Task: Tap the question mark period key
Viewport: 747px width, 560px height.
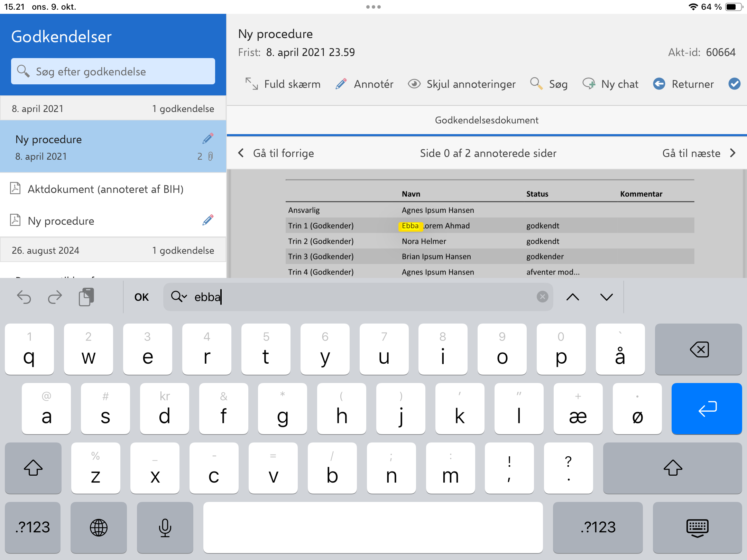Action: (569, 468)
